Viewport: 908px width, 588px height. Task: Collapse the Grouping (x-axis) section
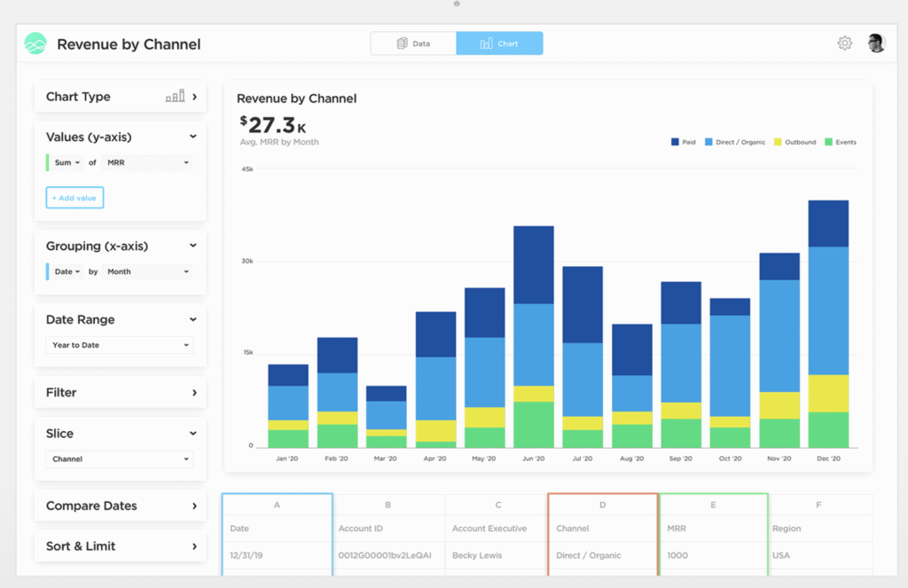(192, 246)
